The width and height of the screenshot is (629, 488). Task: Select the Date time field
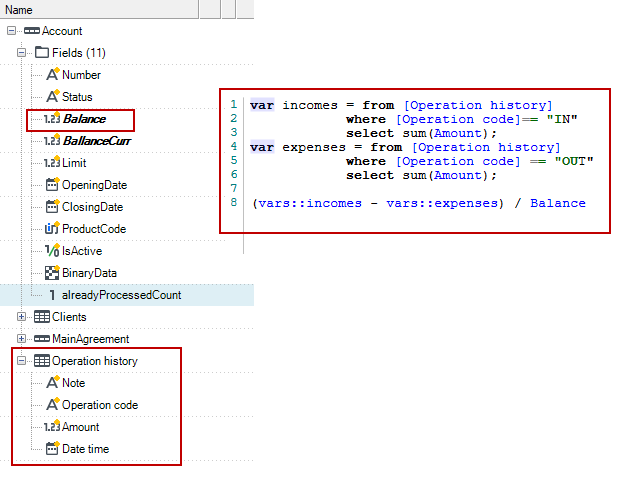pyautogui.click(x=86, y=449)
